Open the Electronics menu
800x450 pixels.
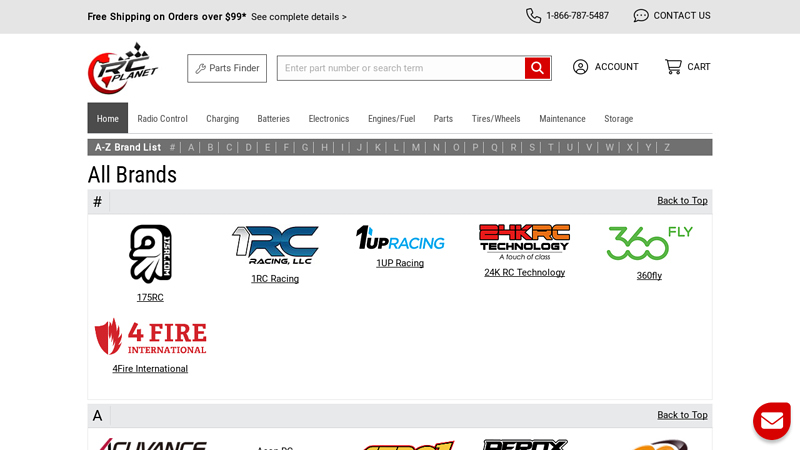point(329,118)
